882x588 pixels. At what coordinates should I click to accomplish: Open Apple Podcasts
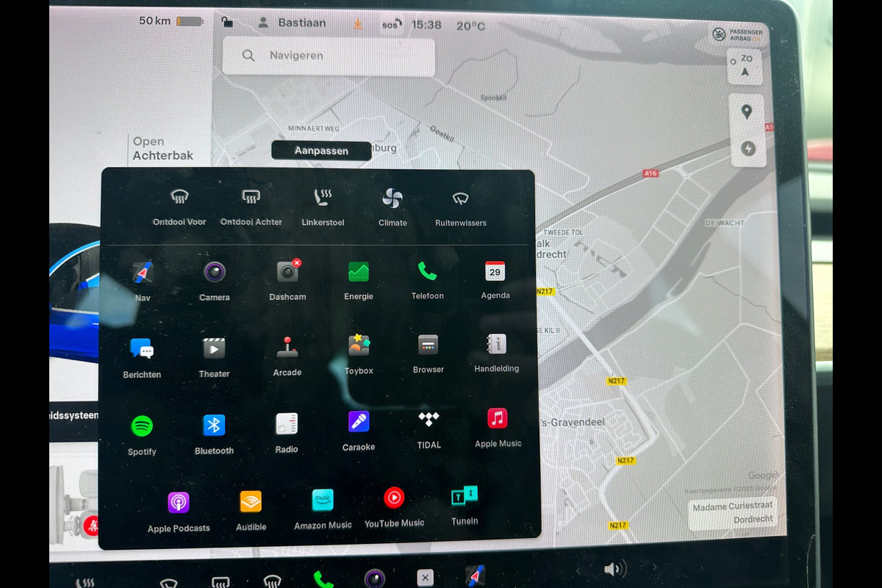click(179, 512)
